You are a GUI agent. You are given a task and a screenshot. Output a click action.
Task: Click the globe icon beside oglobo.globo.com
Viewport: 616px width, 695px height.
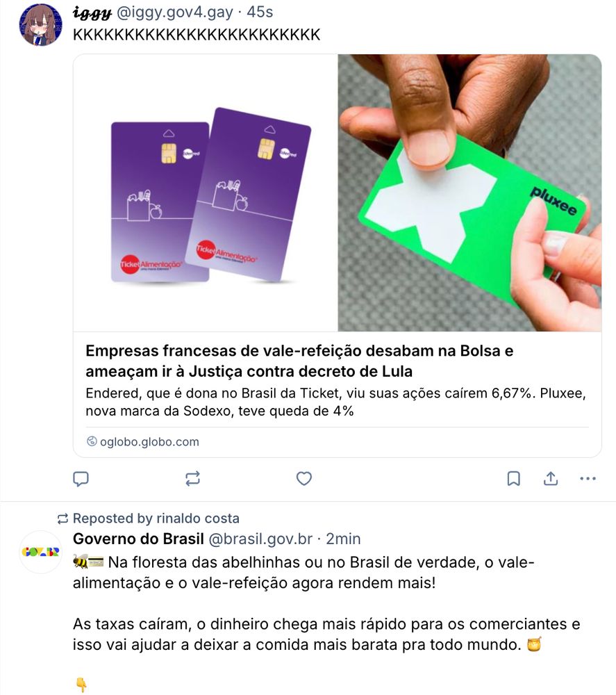point(92,441)
